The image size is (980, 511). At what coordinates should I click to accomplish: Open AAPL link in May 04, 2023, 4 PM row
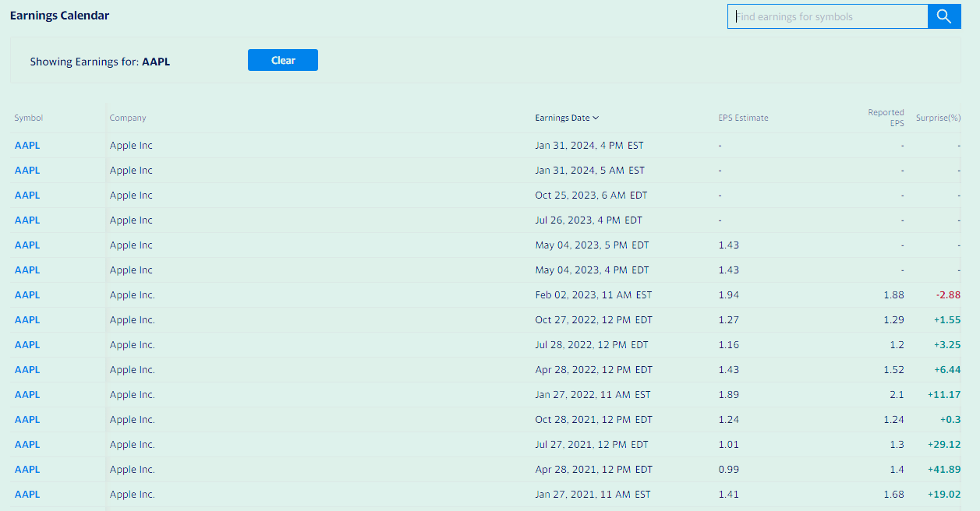(x=27, y=270)
